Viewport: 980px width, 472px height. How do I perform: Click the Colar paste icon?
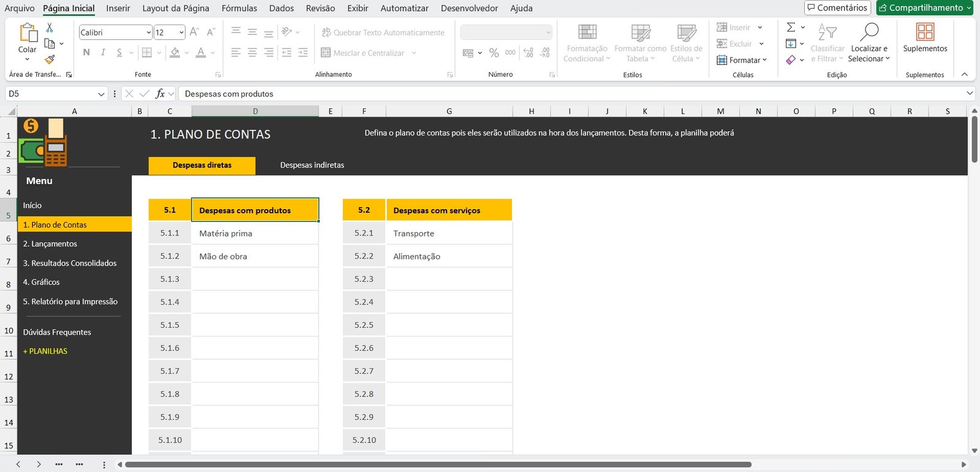click(28, 33)
